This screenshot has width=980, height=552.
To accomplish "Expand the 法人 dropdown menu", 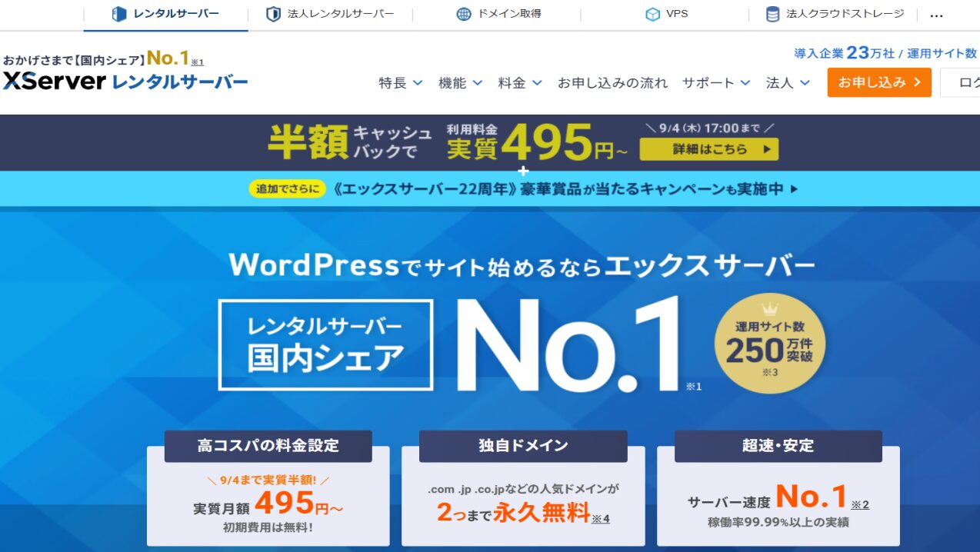I will point(788,83).
